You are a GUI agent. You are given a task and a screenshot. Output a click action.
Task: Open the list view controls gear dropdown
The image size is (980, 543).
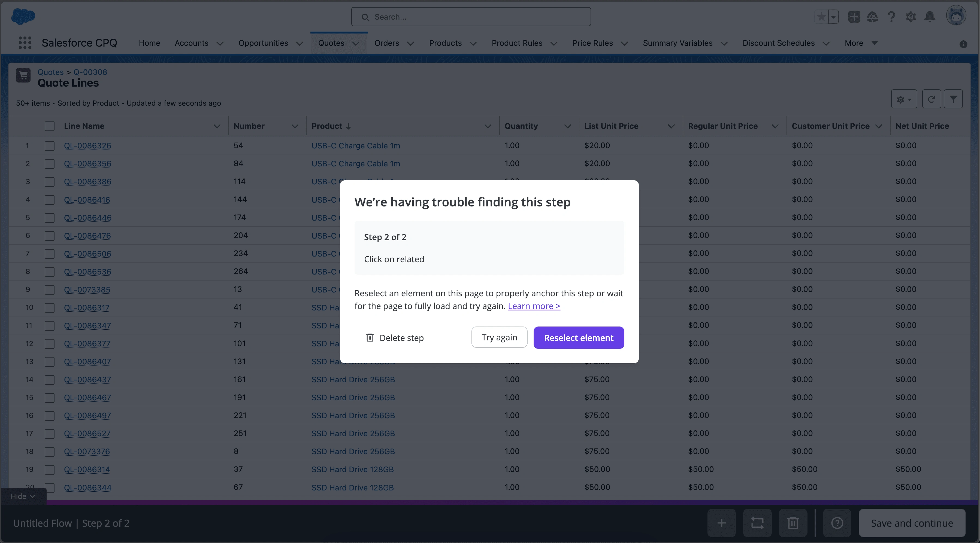tap(904, 99)
